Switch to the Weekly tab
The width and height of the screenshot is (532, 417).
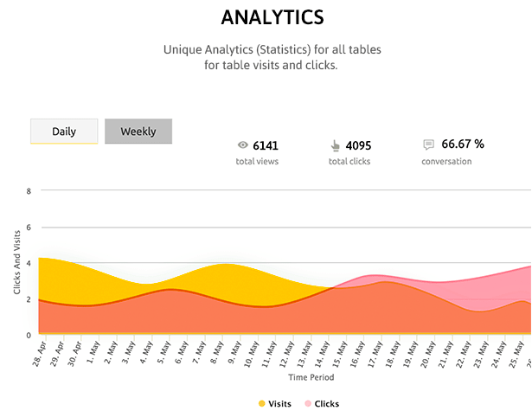point(138,132)
